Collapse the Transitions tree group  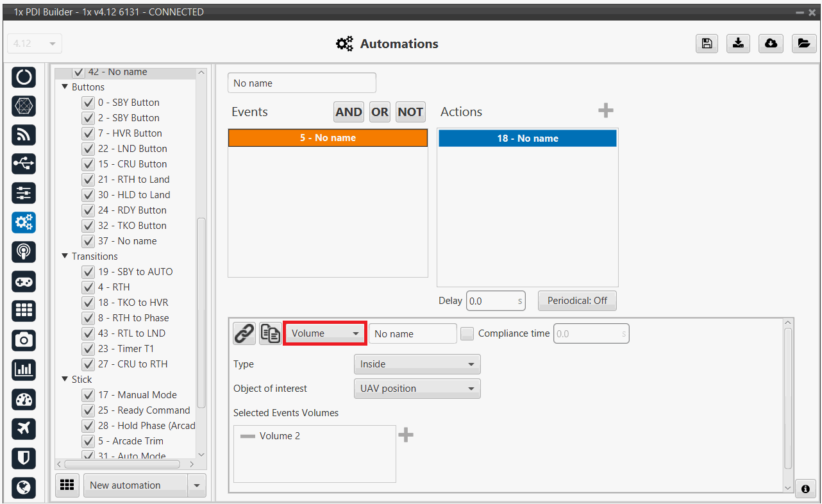click(65, 256)
